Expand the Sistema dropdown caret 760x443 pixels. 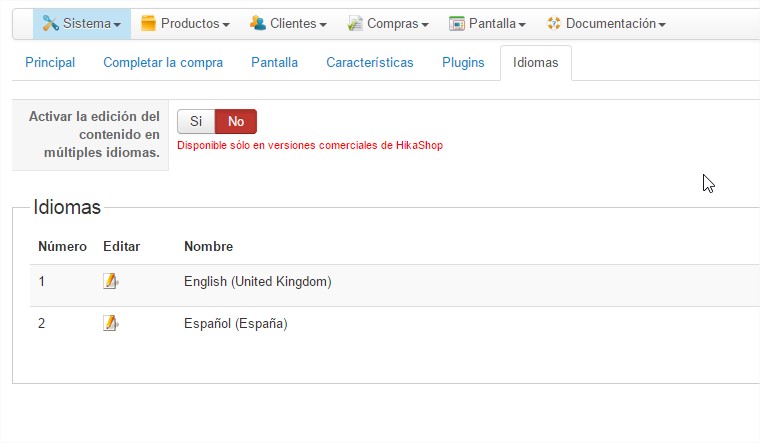click(x=117, y=24)
